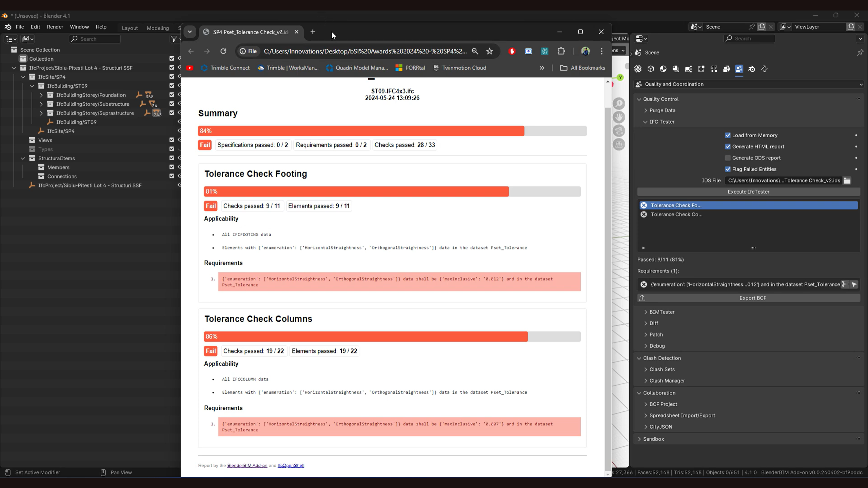Image resolution: width=868 pixels, height=488 pixels.
Task: Open the Quality and Coordination properties tab icon
Action: pos(739,69)
